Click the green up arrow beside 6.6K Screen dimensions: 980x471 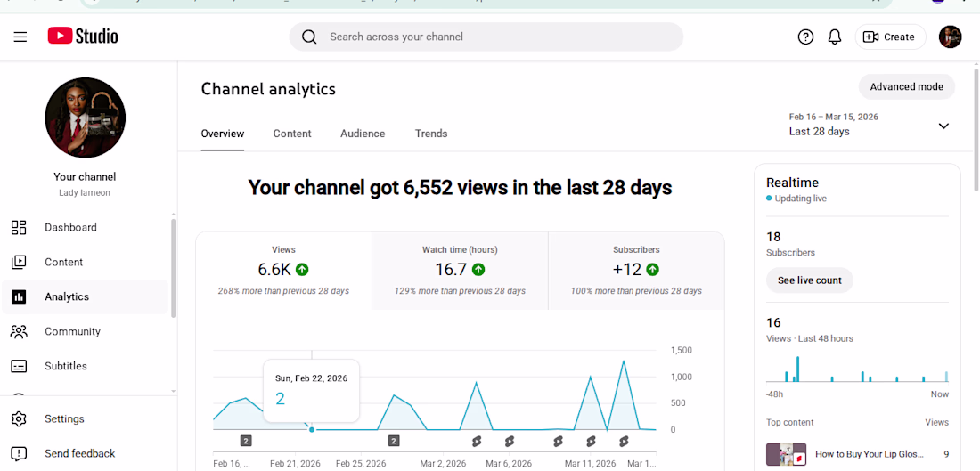point(303,270)
